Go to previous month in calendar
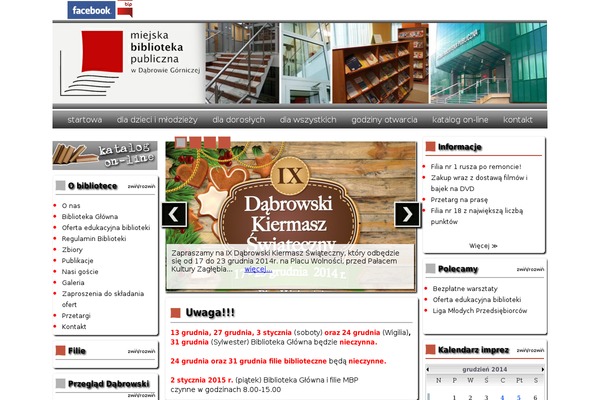 (428, 369)
